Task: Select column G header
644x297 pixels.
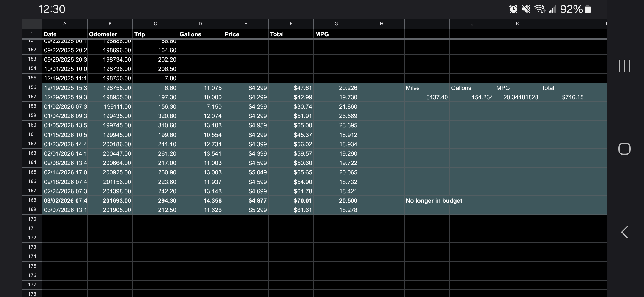Action: (336, 24)
